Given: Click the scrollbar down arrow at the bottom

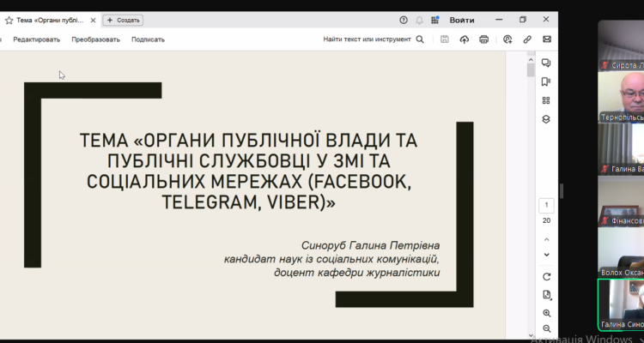Looking at the screenshot, I should pyautogui.click(x=531, y=335).
